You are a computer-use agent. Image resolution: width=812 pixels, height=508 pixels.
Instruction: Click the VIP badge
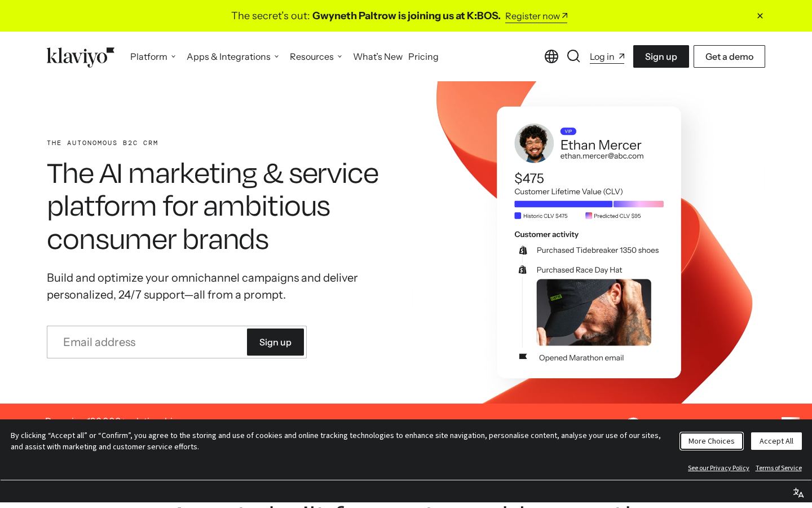(568, 131)
